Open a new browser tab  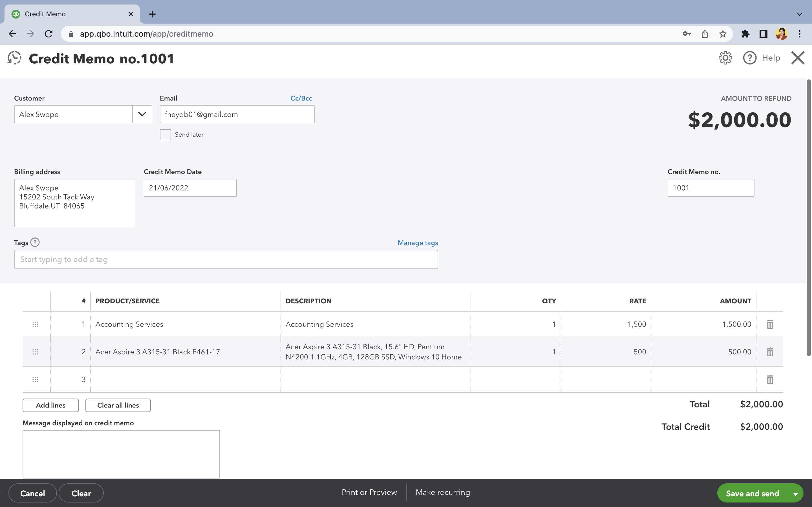[152, 14]
